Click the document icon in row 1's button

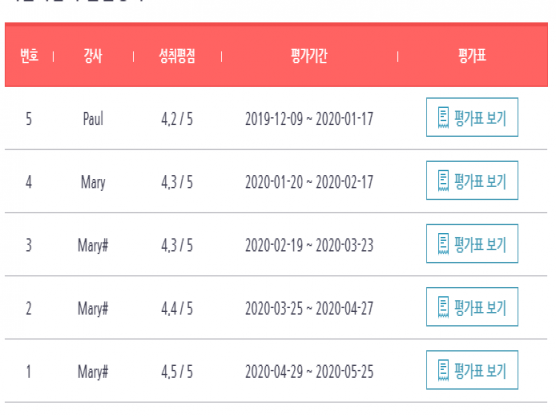tap(443, 370)
